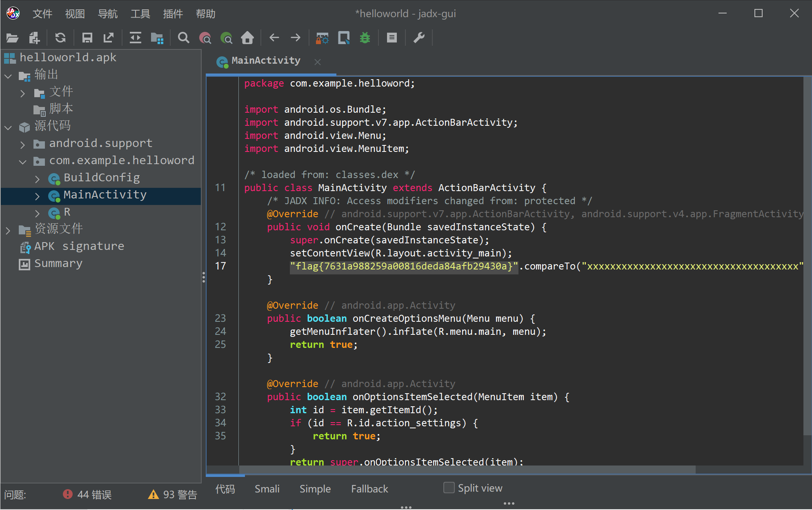Navigate forward with right arrow
The image size is (812, 510).
[x=296, y=38]
